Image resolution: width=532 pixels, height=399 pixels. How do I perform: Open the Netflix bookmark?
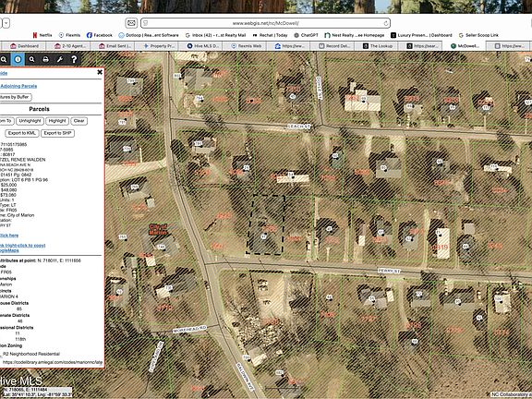(x=42, y=35)
